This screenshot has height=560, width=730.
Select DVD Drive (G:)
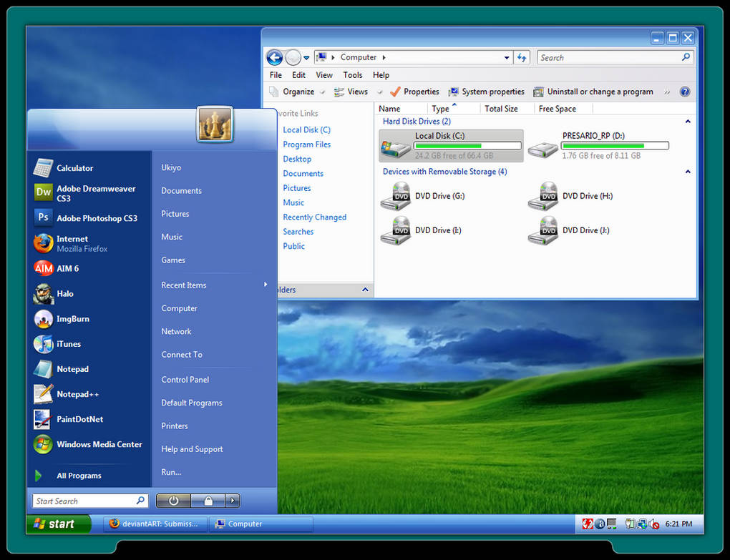[x=423, y=196]
